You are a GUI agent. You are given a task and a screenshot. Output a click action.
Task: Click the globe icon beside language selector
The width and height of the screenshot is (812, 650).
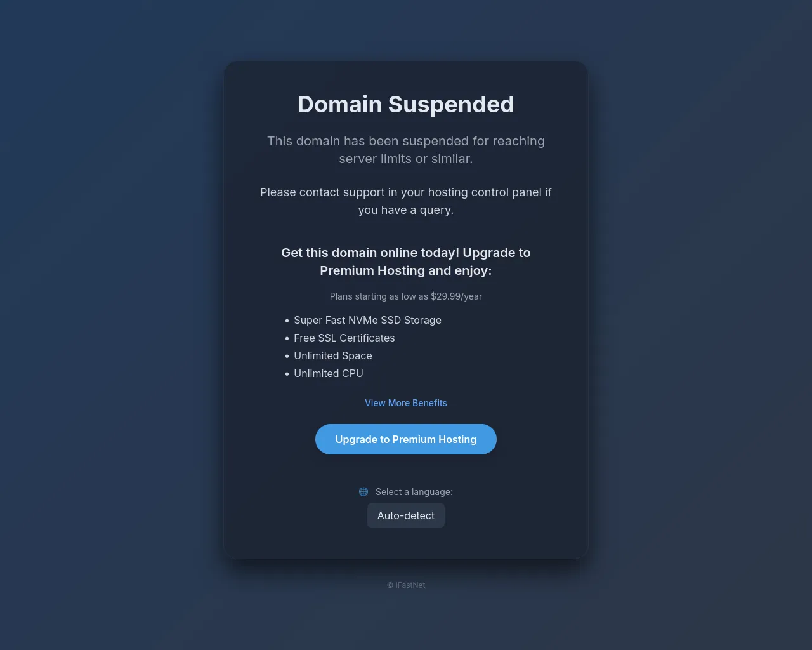pyautogui.click(x=363, y=492)
